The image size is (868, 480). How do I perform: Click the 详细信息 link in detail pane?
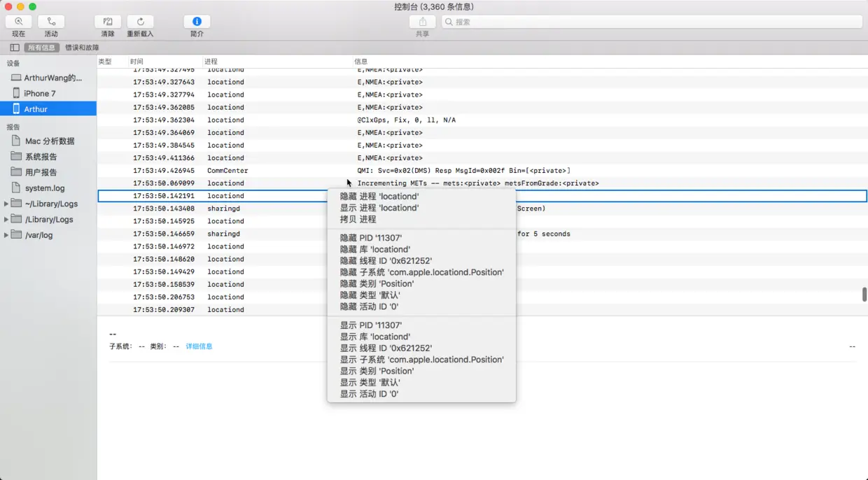coord(199,346)
